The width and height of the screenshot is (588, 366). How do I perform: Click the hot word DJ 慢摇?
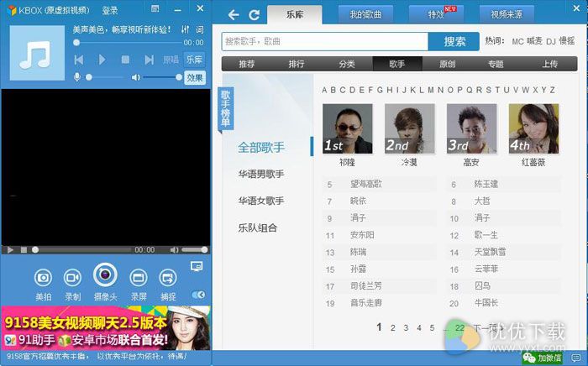tap(560, 41)
